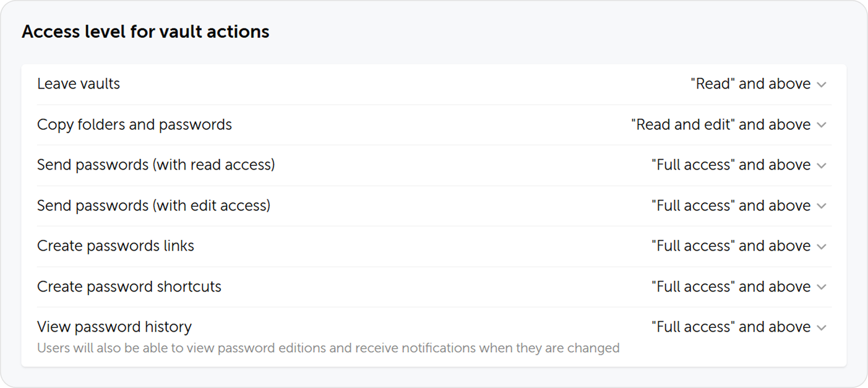The image size is (868, 388).
Task: Click the password editions notification description text
Action: pos(329,348)
